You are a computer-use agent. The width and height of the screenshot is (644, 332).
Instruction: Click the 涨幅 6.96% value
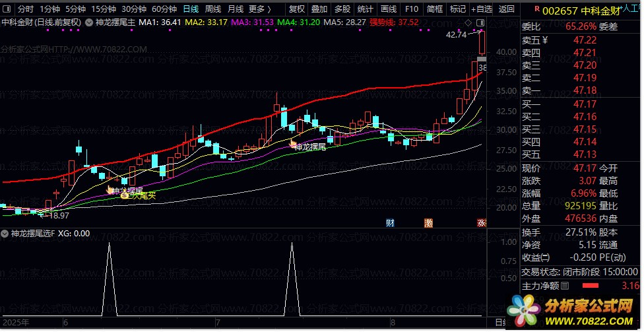point(583,193)
